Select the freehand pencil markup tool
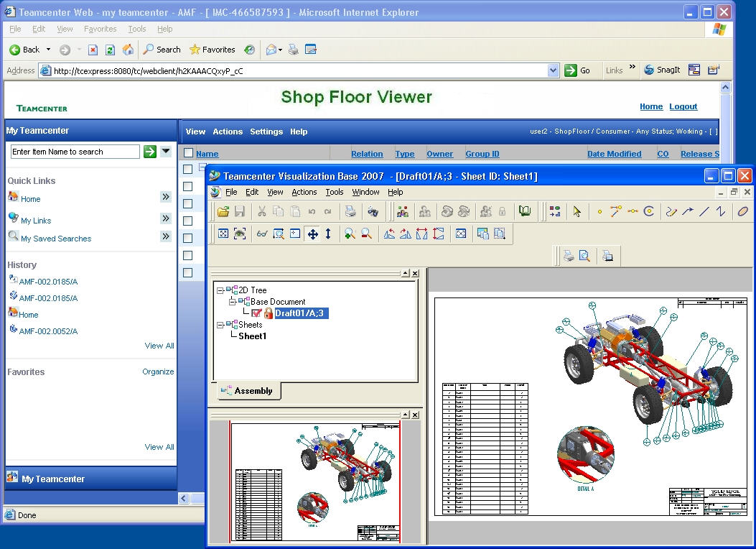This screenshot has width=756, height=549. click(x=671, y=211)
